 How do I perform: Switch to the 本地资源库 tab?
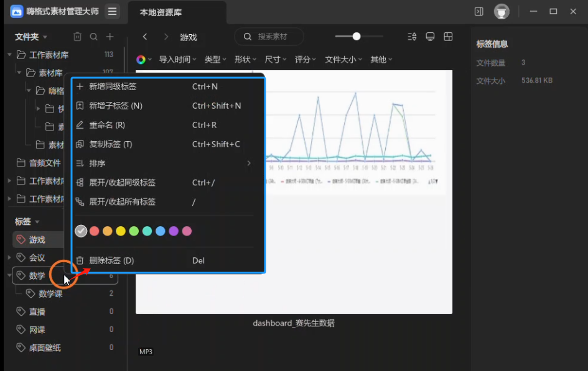coord(177,12)
